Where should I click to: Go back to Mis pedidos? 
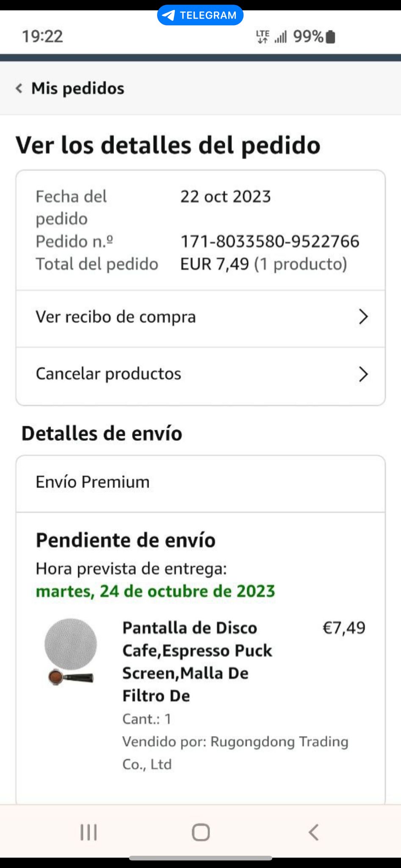click(78, 89)
